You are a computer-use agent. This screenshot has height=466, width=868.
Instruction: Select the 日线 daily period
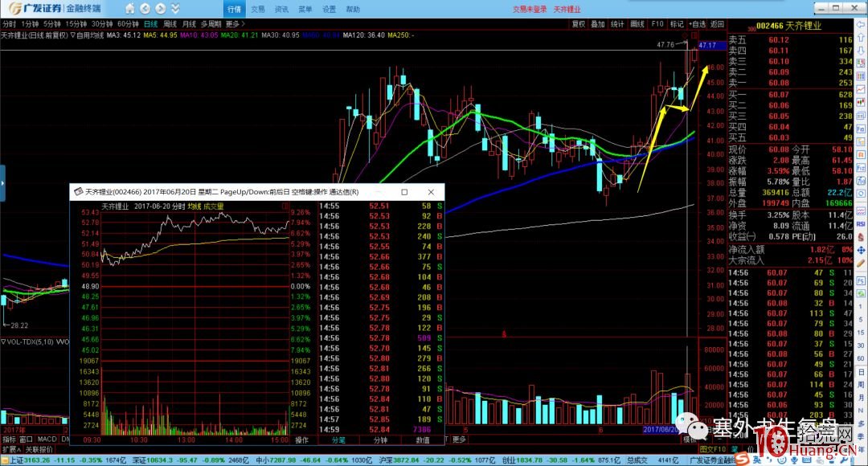(151, 24)
